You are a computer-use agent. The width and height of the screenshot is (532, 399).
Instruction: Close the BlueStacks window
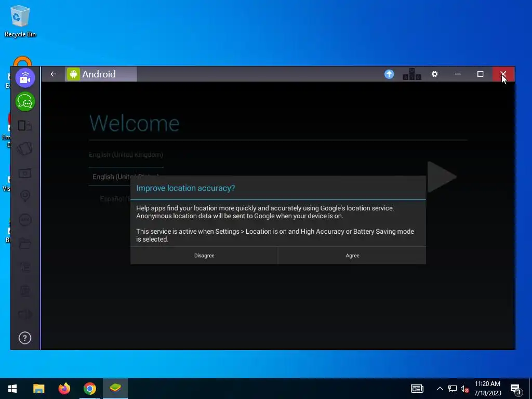click(x=503, y=74)
